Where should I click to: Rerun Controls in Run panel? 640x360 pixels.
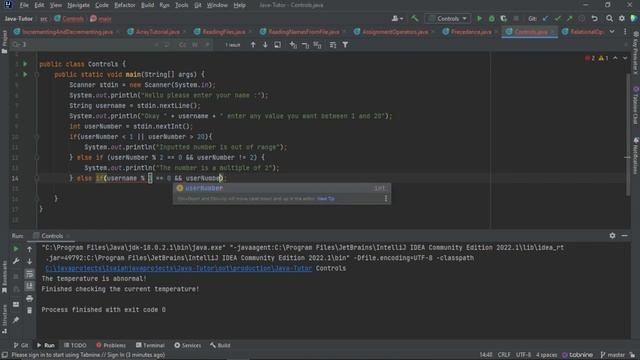click(16, 249)
